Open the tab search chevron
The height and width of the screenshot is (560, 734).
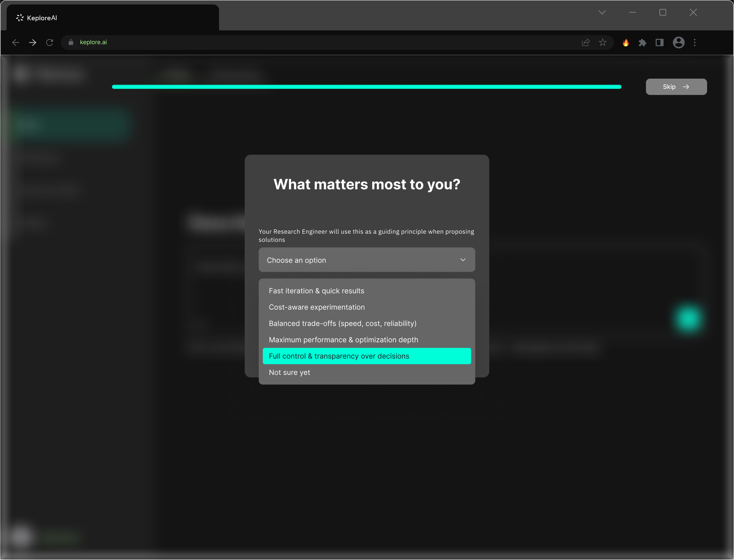(602, 12)
